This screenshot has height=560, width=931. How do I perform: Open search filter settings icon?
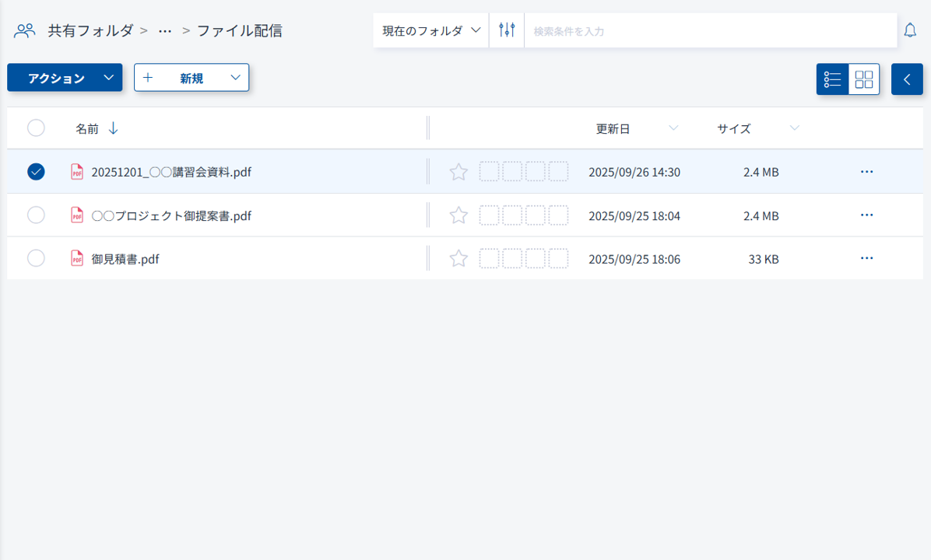[x=507, y=30]
